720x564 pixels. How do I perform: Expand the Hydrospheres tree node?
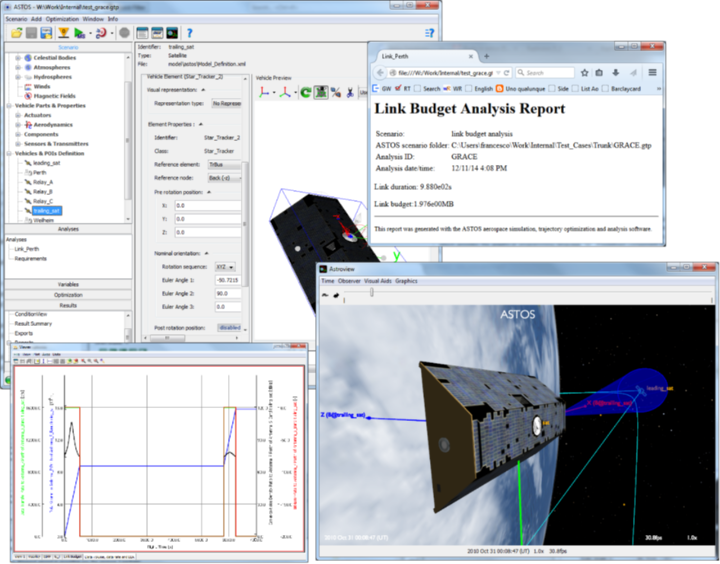(18, 77)
